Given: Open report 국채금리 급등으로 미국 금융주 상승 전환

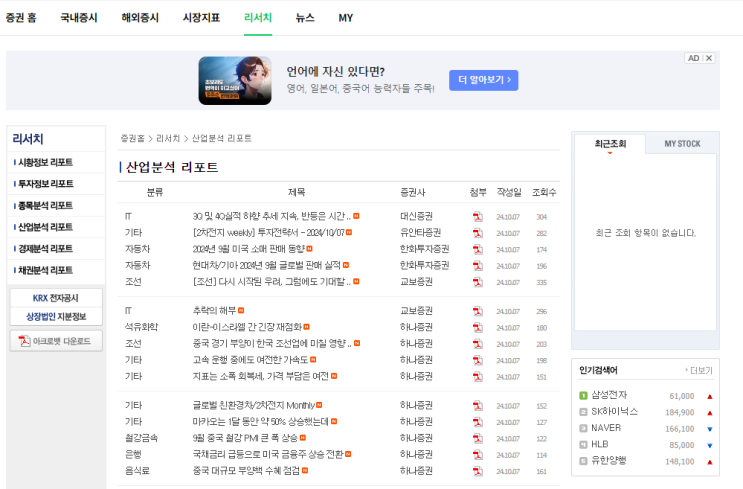Looking at the screenshot, I should (268, 454).
